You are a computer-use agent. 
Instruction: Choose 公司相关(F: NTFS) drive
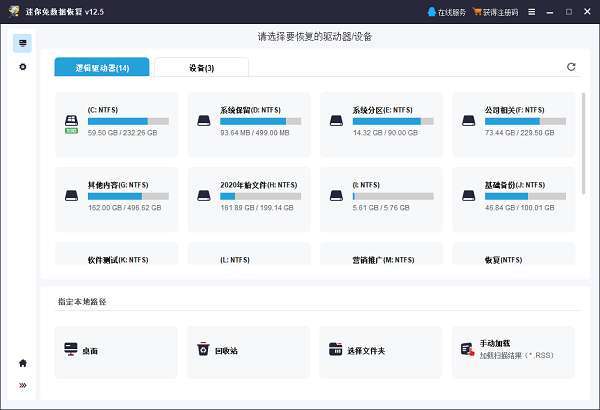tap(513, 124)
